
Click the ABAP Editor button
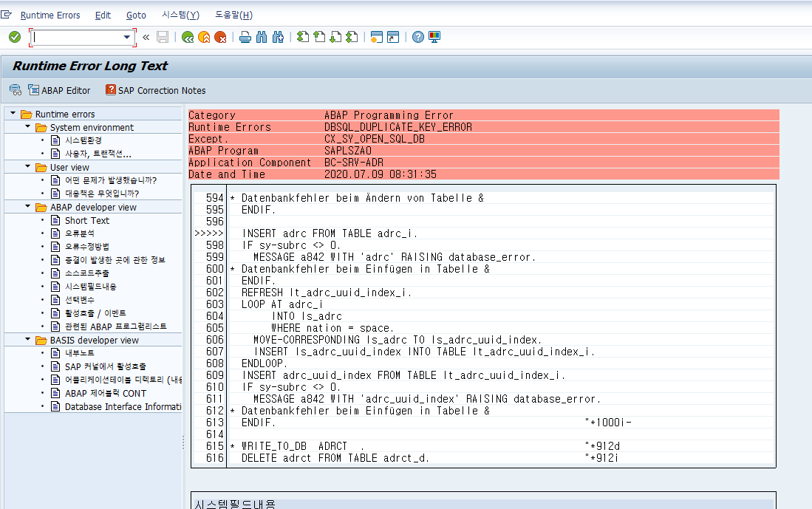60,90
